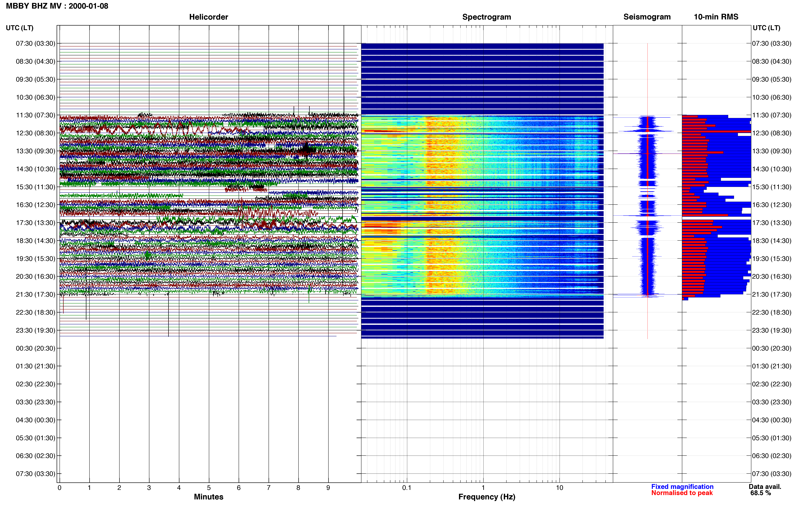This screenshot has height=508, width=812.
Task: Click left time label '10:30 (06:30)'
Action: (x=36, y=97)
